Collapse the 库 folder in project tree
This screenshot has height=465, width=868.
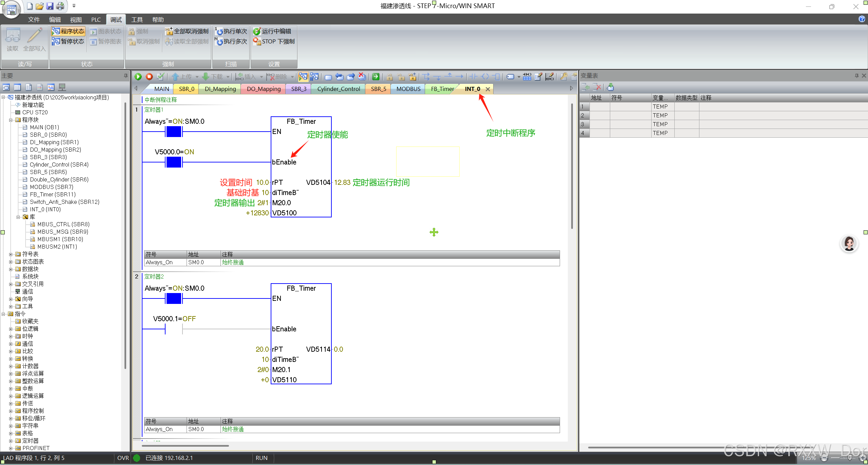(x=18, y=217)
